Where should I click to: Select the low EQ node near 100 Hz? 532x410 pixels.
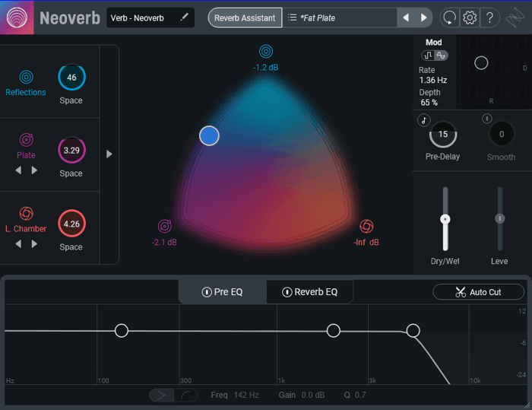click(x=122, y=331)
